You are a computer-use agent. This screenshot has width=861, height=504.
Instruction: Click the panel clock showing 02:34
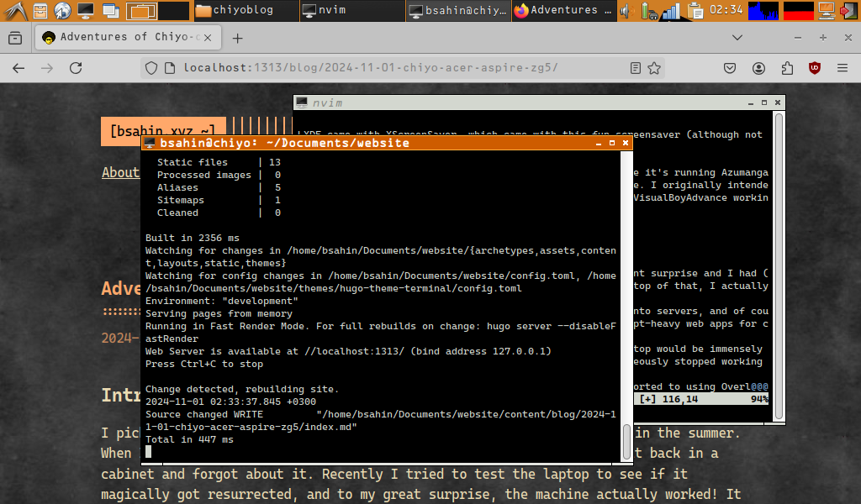click(x=726, y=10)
